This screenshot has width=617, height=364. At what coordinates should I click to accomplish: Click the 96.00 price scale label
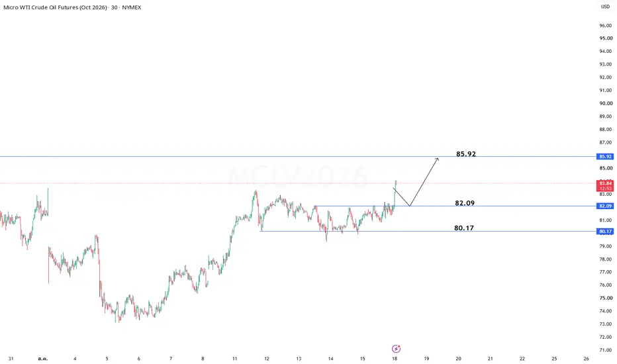pyautogui.click(x=606, y=26)
